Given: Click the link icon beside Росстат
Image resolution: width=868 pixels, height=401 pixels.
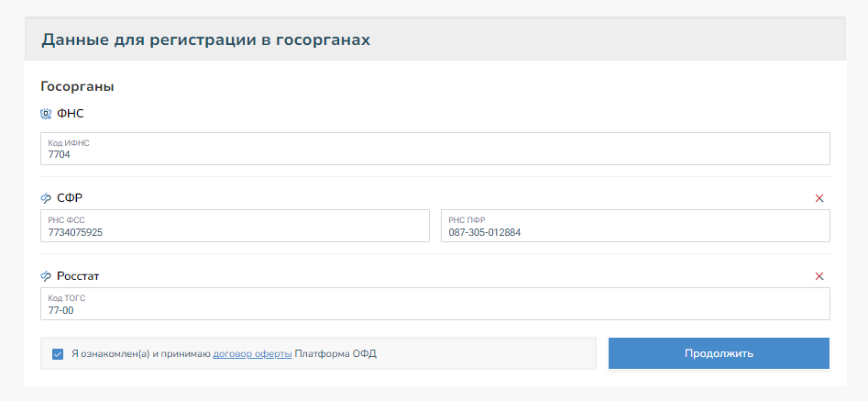Looking at the screenshot, I should pyautogui.click(x=46, y=276).
